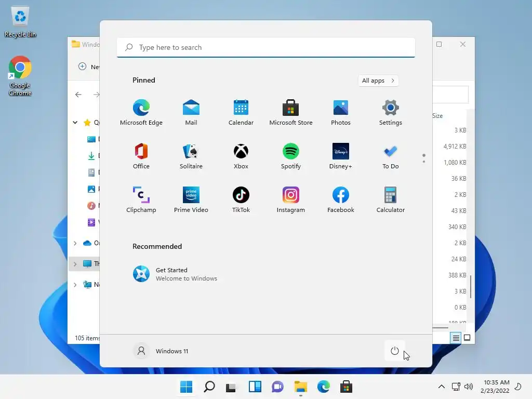
Task: Select the Music quick access item icon
Action: [91, 206]
